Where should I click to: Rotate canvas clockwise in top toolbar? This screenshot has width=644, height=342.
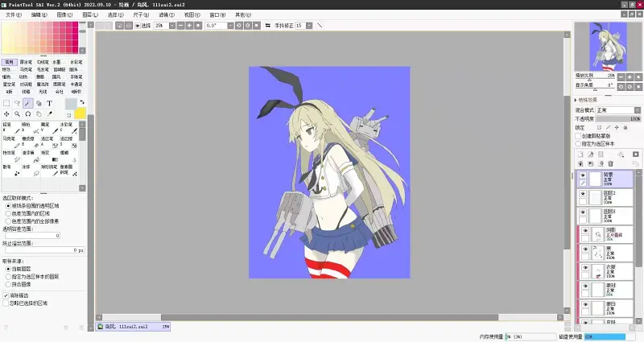(x=248, y=26)
